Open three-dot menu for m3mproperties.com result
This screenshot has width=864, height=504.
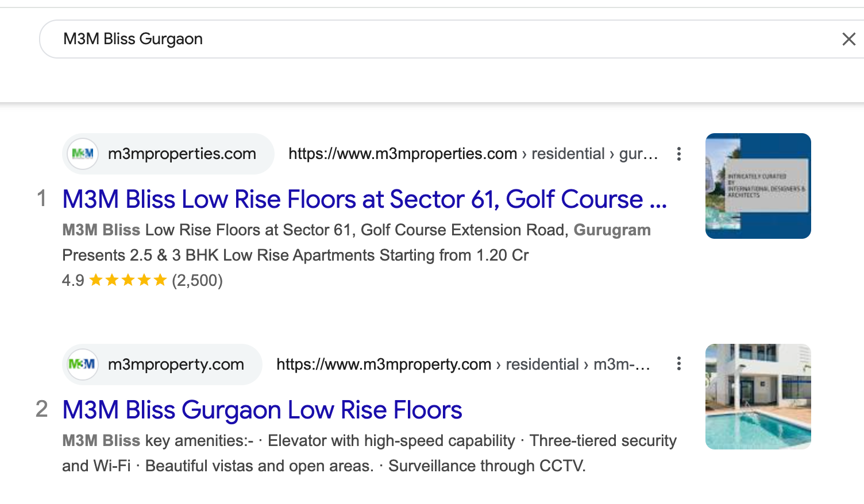click(679, 154)
